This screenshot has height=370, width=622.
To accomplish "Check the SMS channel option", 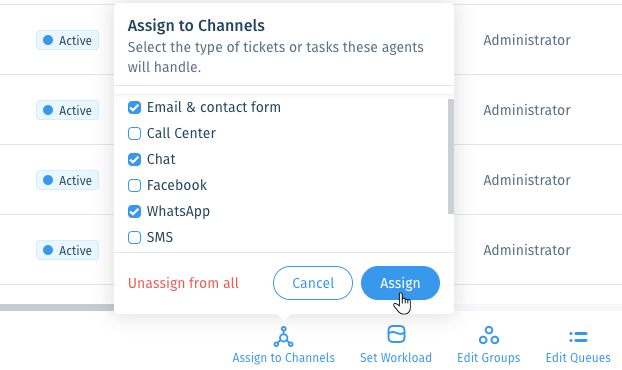I will [x=134, y=238].
